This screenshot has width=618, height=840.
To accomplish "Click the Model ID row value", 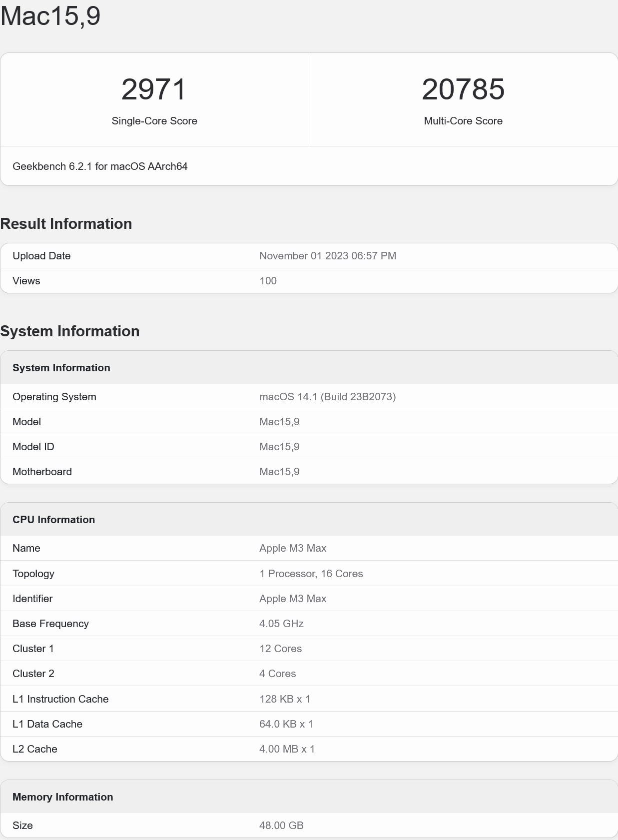I will (x=279, y=447).
